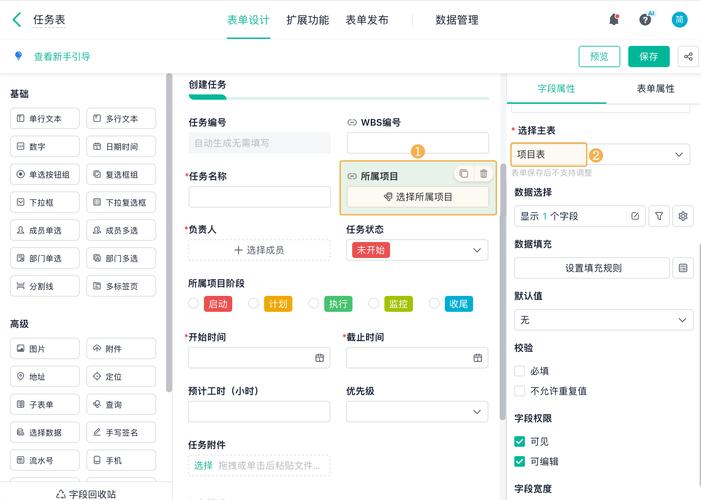Viewport: 701px width, 500px height.
Task: Go back using the arrow beside 任务表
Action: 17,20
